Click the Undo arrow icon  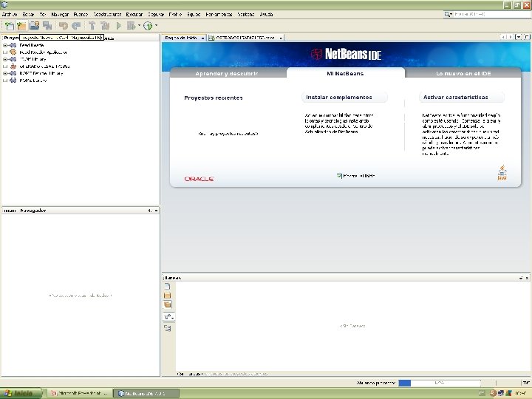point(63,25)
